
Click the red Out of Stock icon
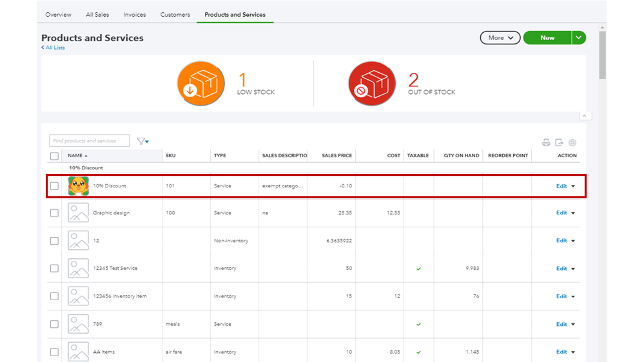pyautogui.click(x=371, y=84)
